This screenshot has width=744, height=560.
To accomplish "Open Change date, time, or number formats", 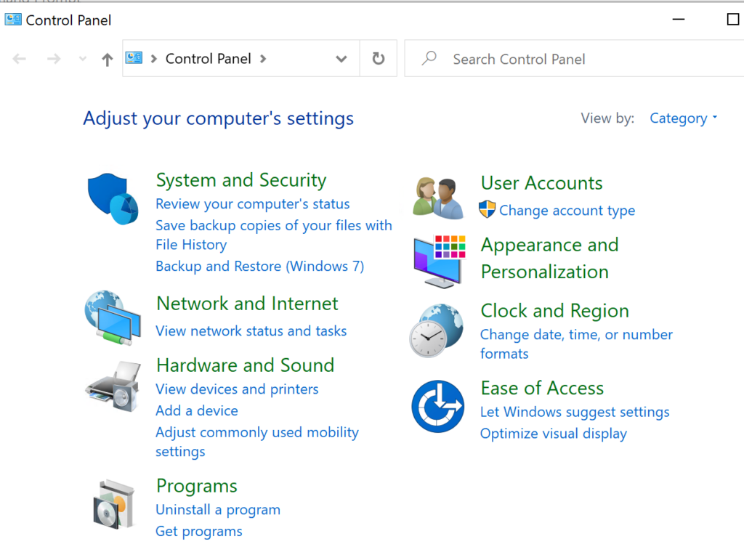I will [x=576, y=344].
